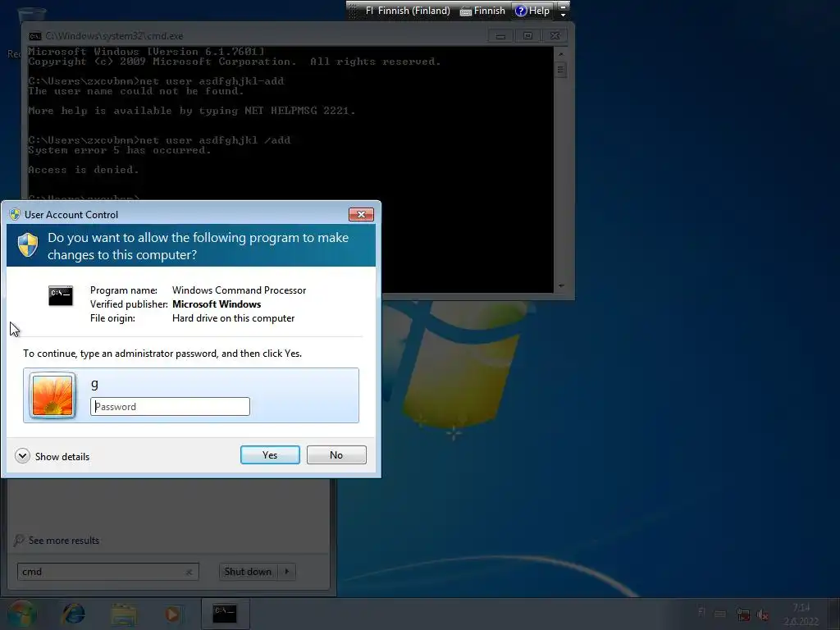
Task: Expand Show details in UAC dialog
Action: 52,456
